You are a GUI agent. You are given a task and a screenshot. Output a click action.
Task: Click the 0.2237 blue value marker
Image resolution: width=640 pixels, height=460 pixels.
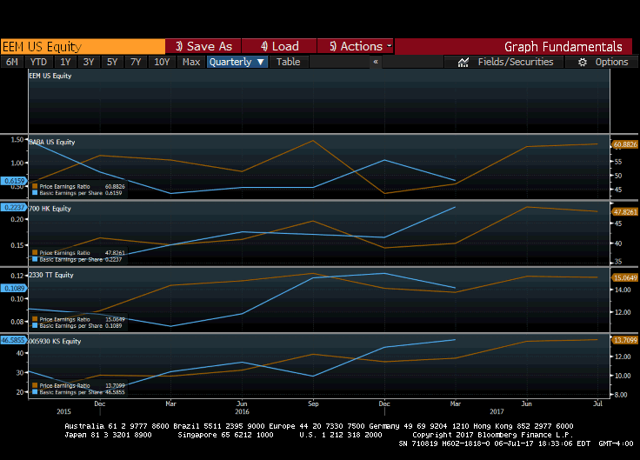[14, 207]
